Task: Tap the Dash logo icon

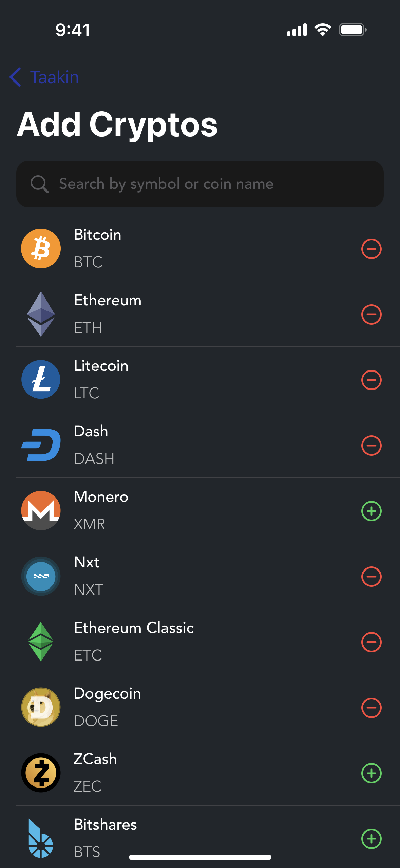Action: (x=41, y=445)
